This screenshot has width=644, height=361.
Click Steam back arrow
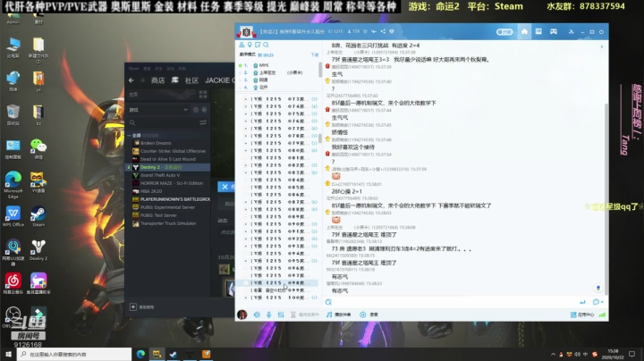click(x=131, y=80)
